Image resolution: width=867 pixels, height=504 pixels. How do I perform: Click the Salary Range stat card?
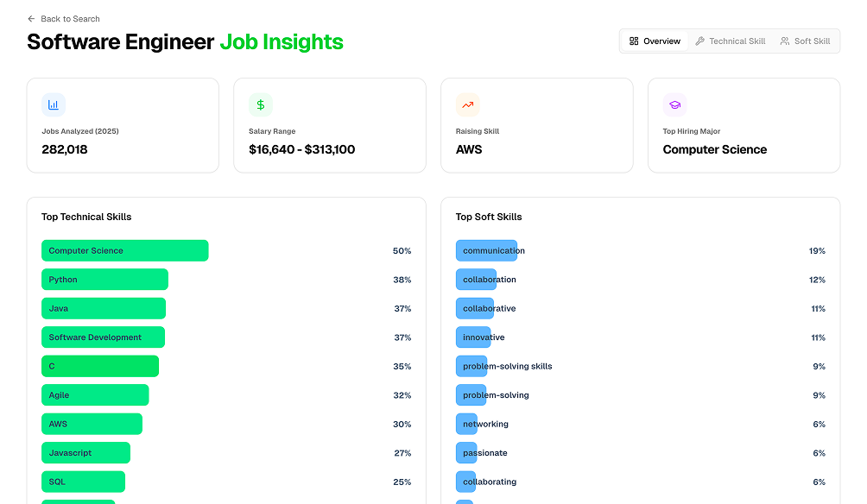(x=329, y=125)
